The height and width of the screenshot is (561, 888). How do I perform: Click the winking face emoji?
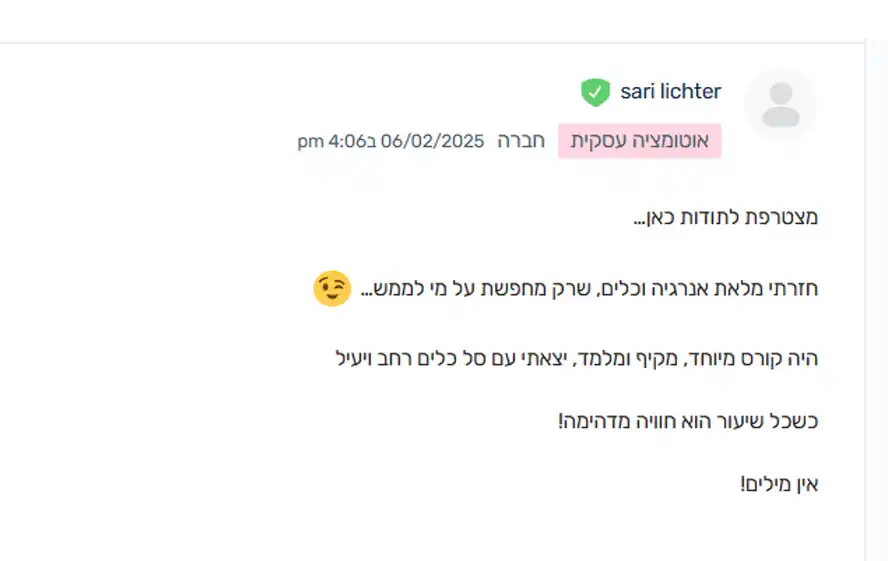[x=332, y=289]
